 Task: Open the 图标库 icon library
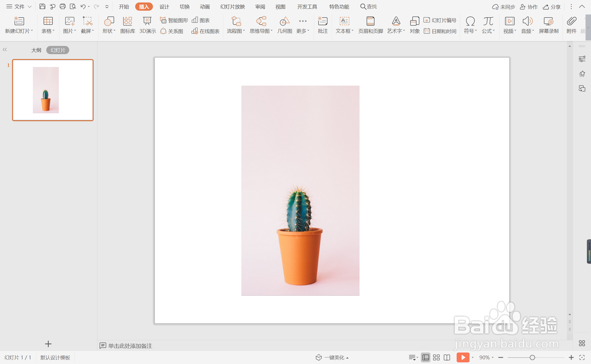128,25
